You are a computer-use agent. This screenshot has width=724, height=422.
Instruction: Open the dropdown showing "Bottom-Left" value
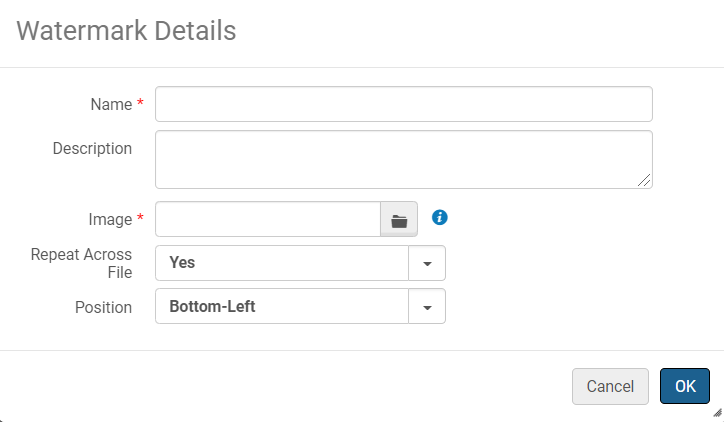(282, 308)
